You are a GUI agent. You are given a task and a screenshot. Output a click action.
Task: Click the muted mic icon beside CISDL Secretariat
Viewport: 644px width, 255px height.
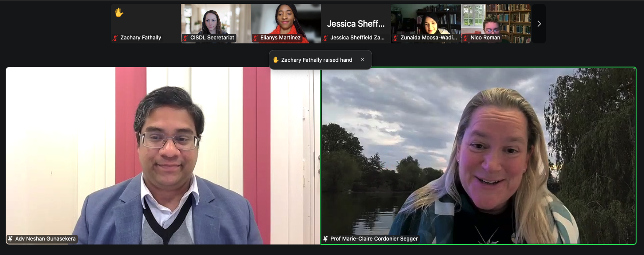(x=186, y=38)
